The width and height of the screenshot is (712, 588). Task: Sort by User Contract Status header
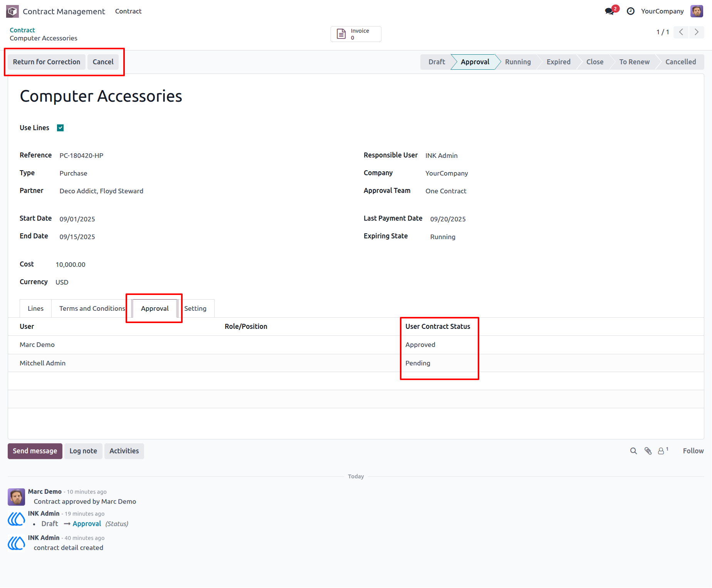pos(438,327)
